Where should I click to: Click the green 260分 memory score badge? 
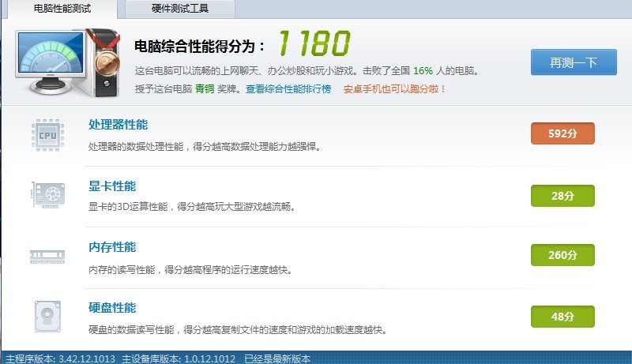point(562,255)
